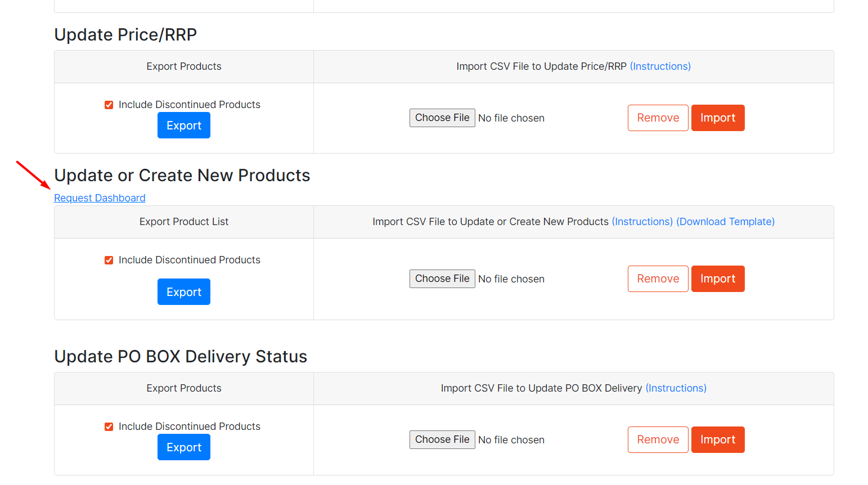The width and height of the screenshot is (868, 485).
Task: Open Instructions for Update Price/RRP import
Action: click(660, 66)
